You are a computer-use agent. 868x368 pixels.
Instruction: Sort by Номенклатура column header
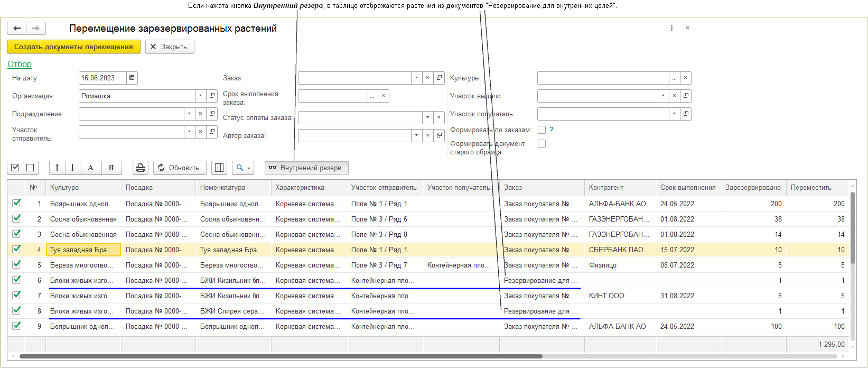(x=234, y=187)
